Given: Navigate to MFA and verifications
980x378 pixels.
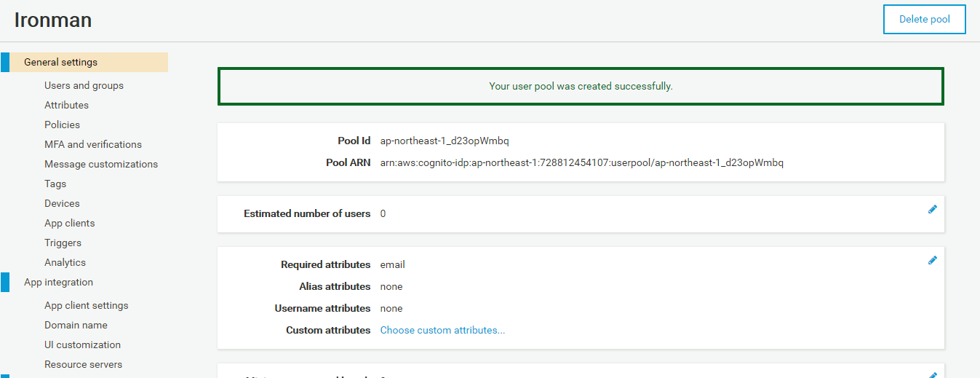Looking at the screenshot, I should pyautogui.click(x=93, y=144).
